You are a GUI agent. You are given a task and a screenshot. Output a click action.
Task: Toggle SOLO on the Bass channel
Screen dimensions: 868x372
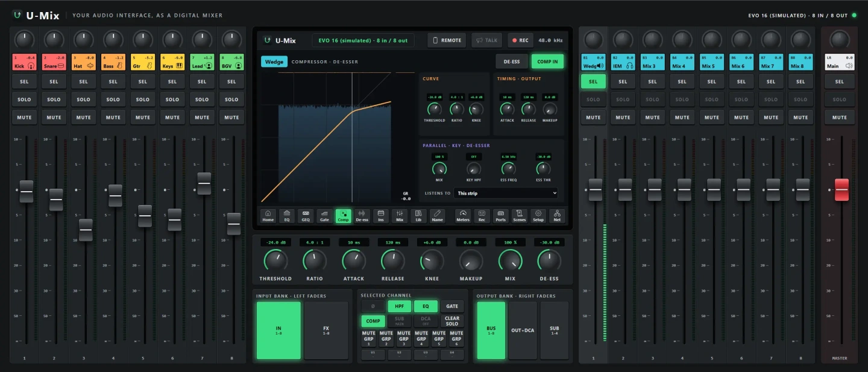click(113, 99)
